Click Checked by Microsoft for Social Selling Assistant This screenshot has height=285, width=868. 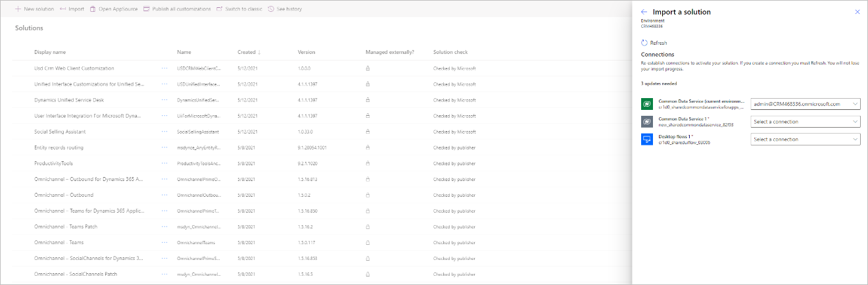pyautogui.click(x=454, y=132)
